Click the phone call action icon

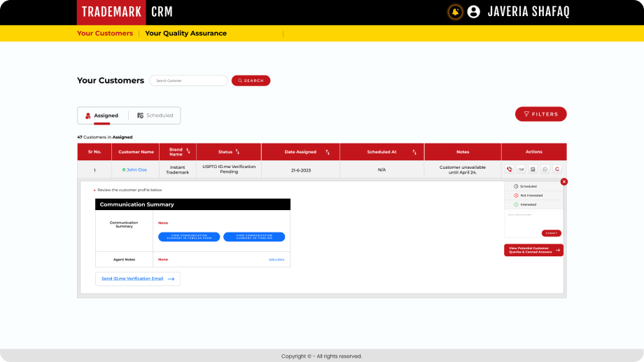tap(509, 169)
